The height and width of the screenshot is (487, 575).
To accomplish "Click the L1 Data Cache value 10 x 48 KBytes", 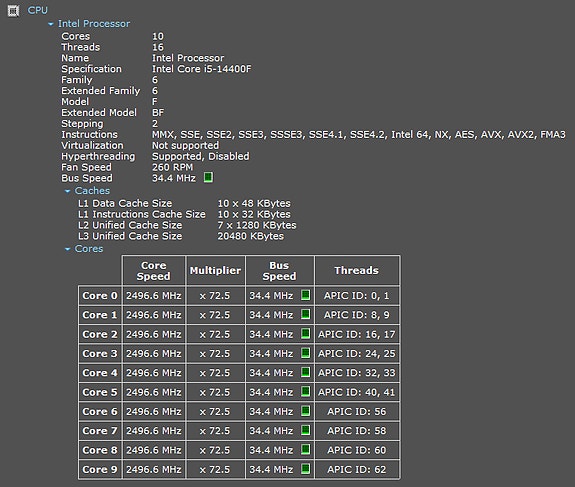I will point(254,204).
